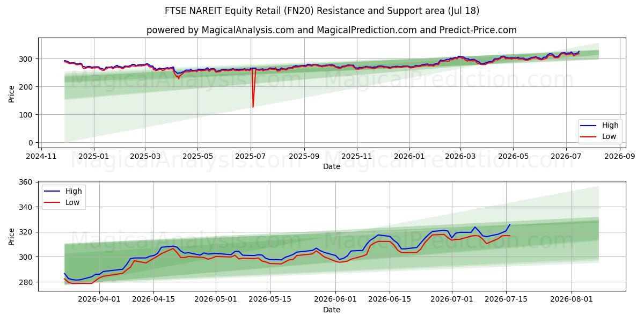Click the red Low line endpoint in bottom chart

510,236
